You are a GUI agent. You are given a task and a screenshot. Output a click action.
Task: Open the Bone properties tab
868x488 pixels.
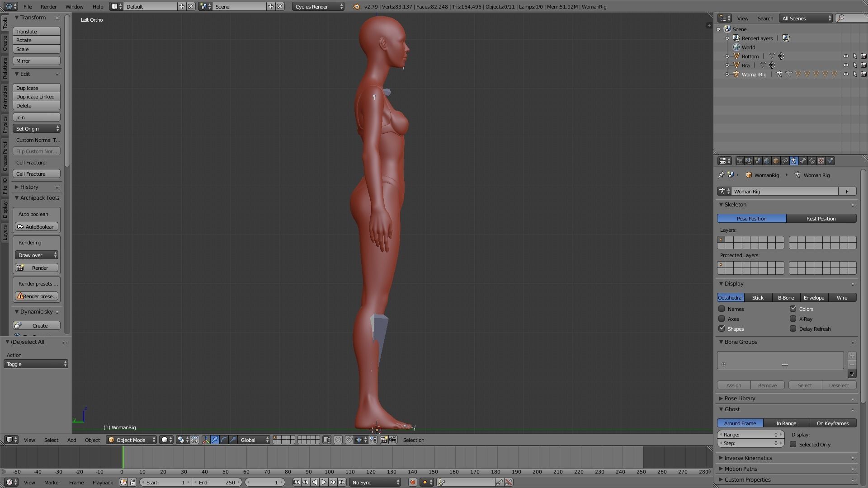(803, 161)
